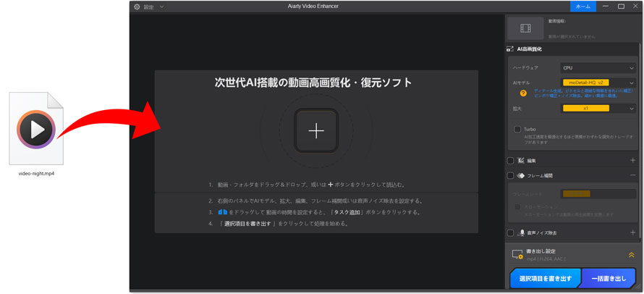Click the yellow question mark help icon
Screen dimensions: 644x294
click(523, 93)
